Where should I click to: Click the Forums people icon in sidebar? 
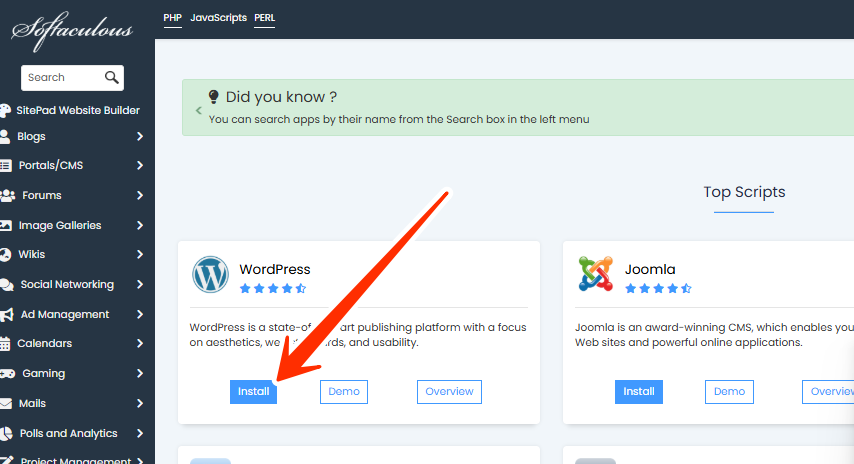[7, 196]
